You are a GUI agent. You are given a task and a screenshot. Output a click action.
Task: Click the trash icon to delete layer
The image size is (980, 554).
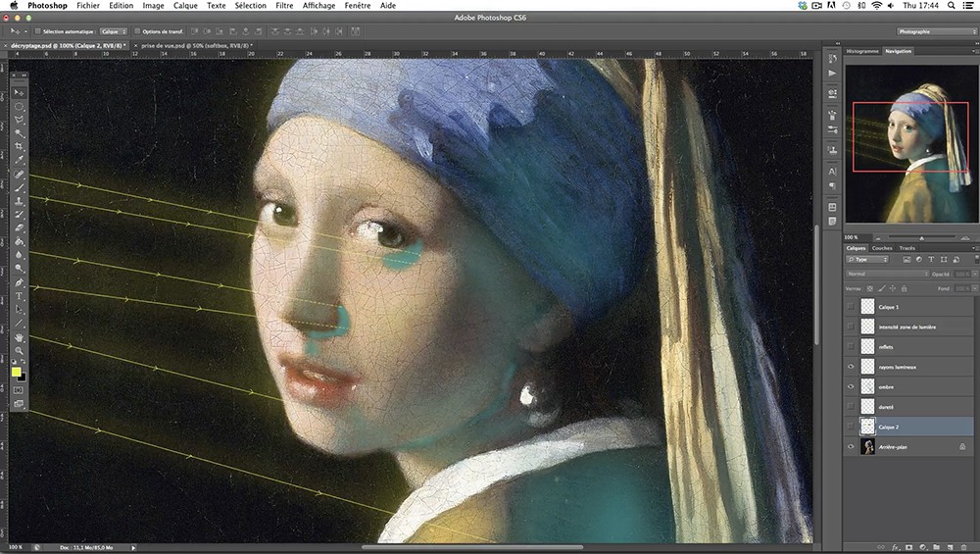pos(964,547)
